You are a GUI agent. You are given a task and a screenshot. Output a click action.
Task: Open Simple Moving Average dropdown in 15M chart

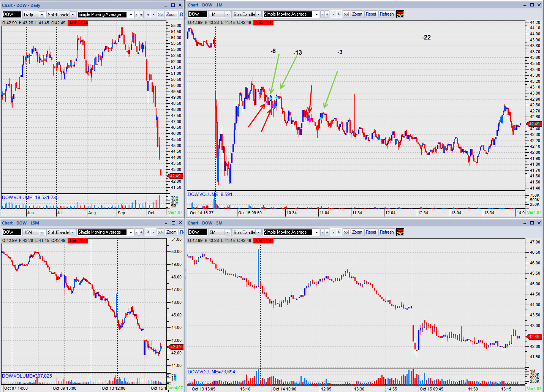[131, 232]
